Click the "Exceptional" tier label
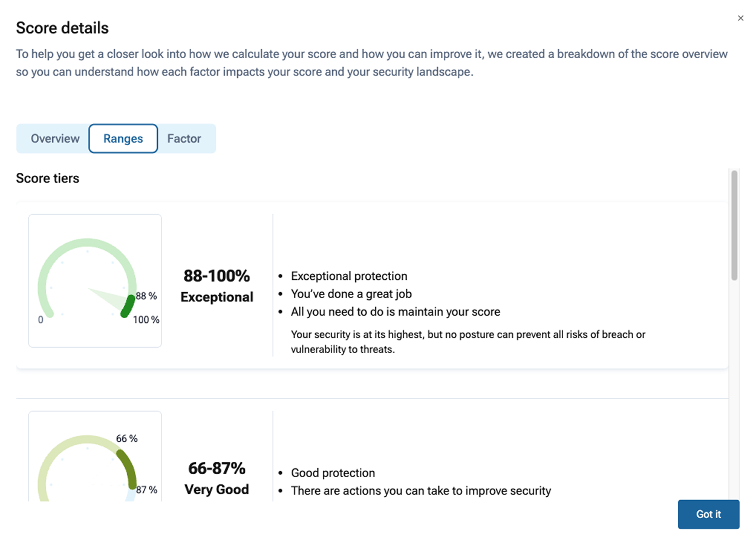Image resolution: width=756 pixels, height=546 pixels. tap(217, 297)
